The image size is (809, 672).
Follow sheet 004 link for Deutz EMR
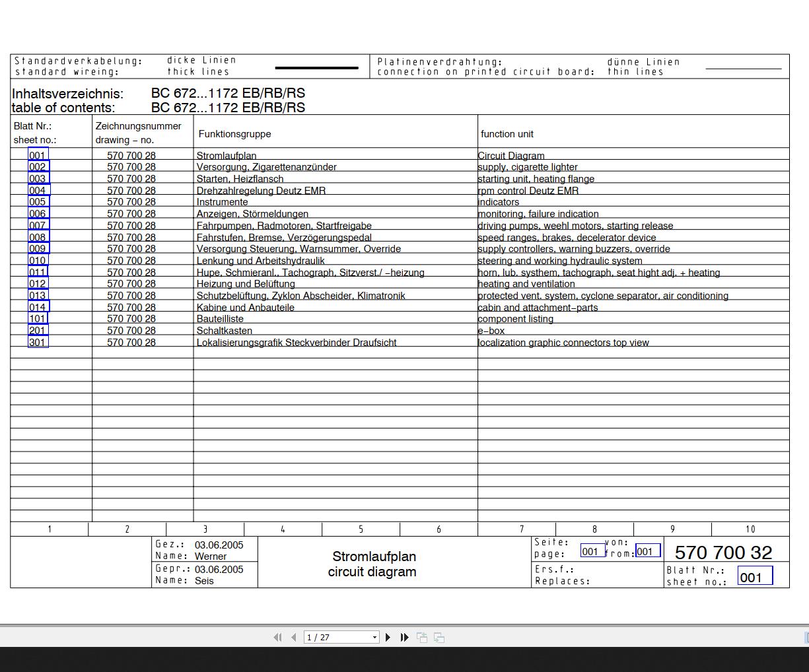point(38,191)
